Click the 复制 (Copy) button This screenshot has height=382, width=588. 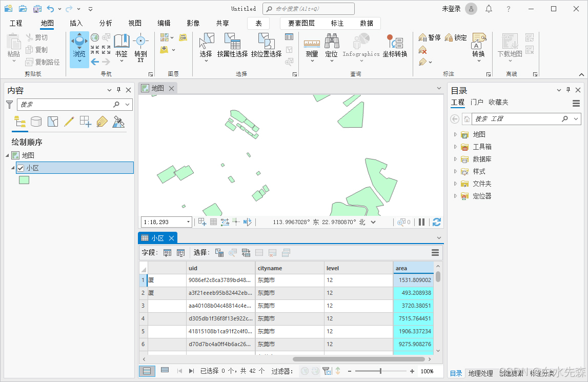[x=36, y=50]
